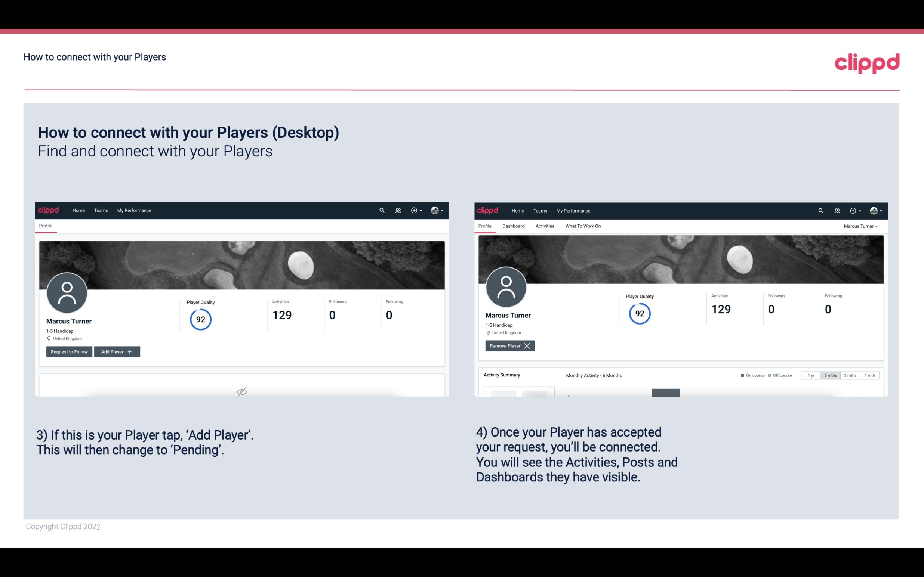Click the Clippd logo in right panel navbar
The image size is (924, 577).
(x=488, y=211)
